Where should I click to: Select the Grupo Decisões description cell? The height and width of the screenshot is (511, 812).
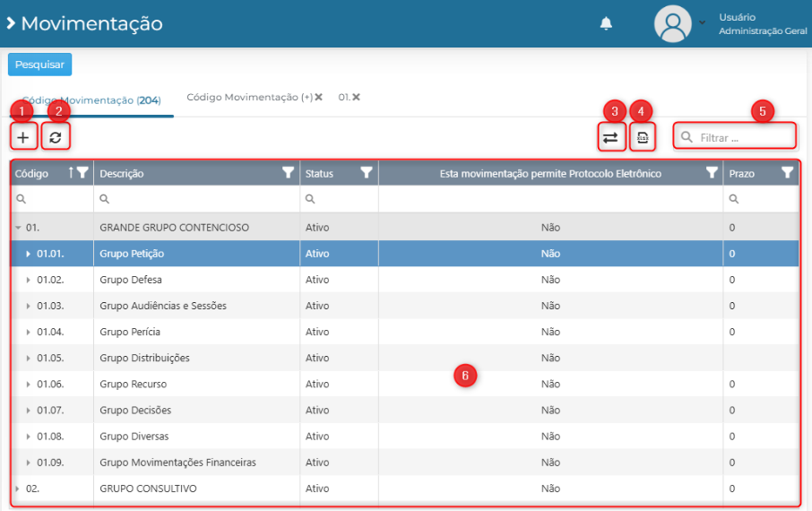click(197, 410)
